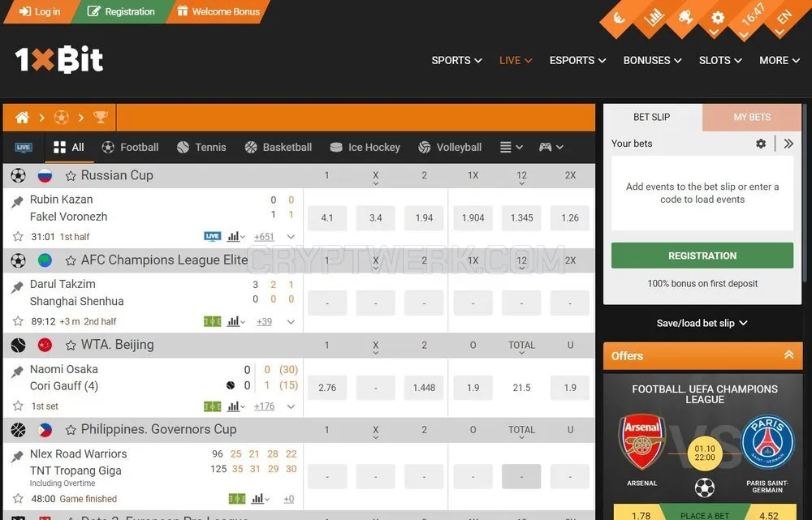Image resolution: width=812 pixels, height=520 pixels.
Task: Select the Volleyball tab
Action: click(450, 148)
